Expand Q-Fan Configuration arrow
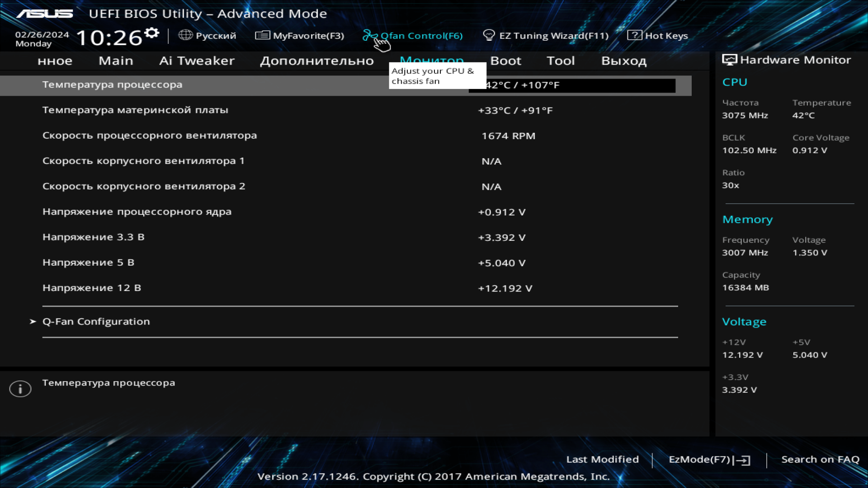 click(33, 321)
